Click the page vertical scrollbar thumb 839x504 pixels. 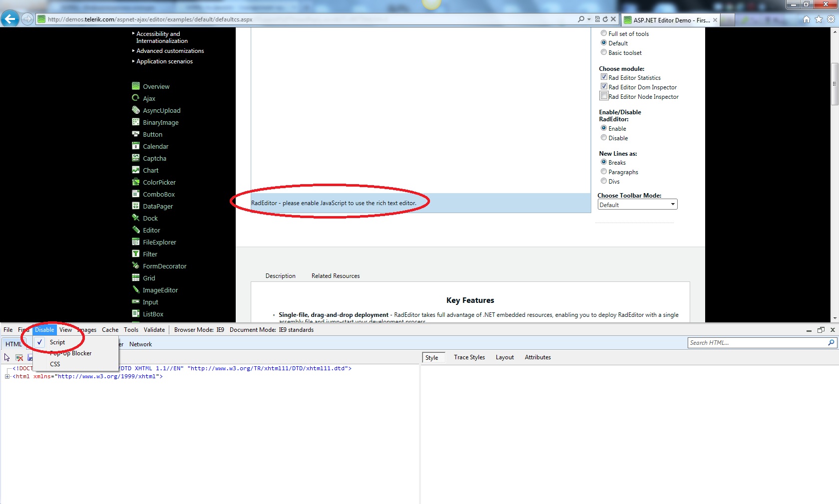point(835,84)
